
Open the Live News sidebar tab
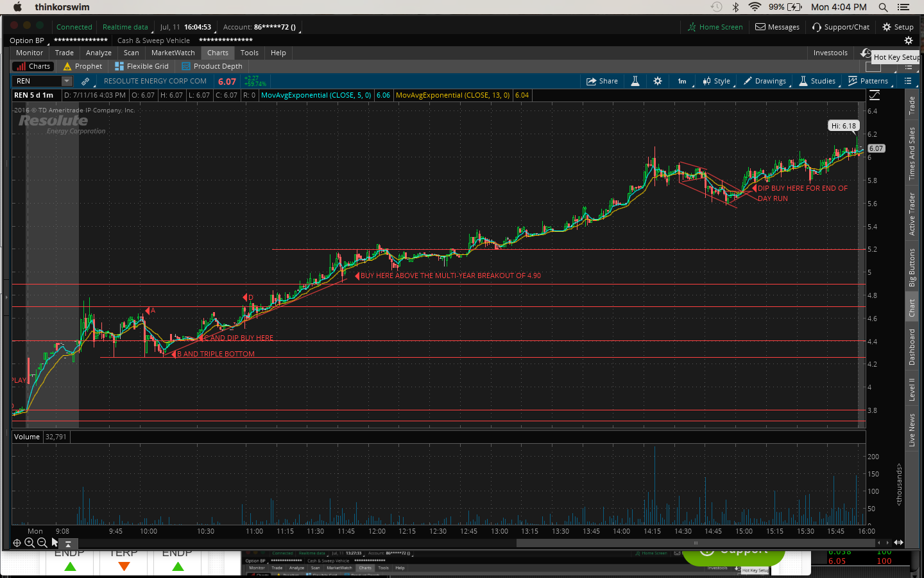(x=912, y=430)
